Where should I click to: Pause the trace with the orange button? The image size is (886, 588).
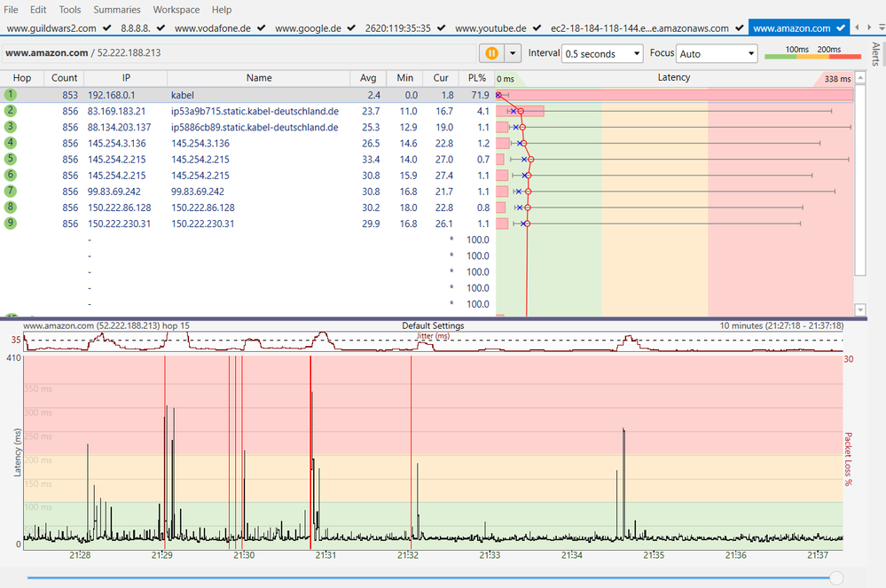click(x=490, y=53)
